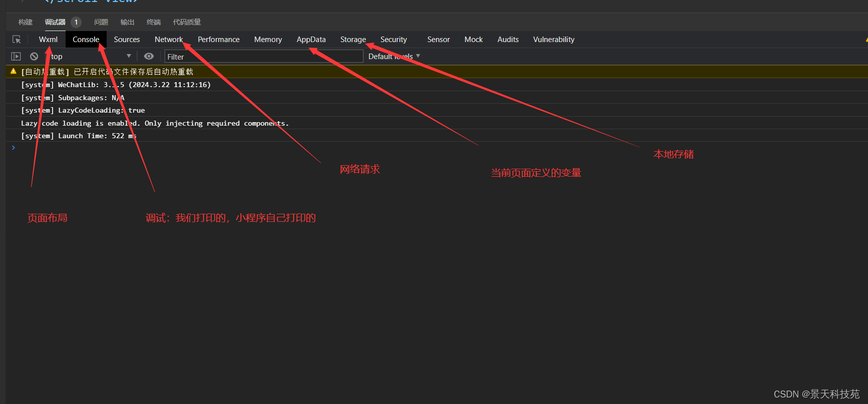
Task: Select the 调试器 panel tab
Action: click(55, 22)
